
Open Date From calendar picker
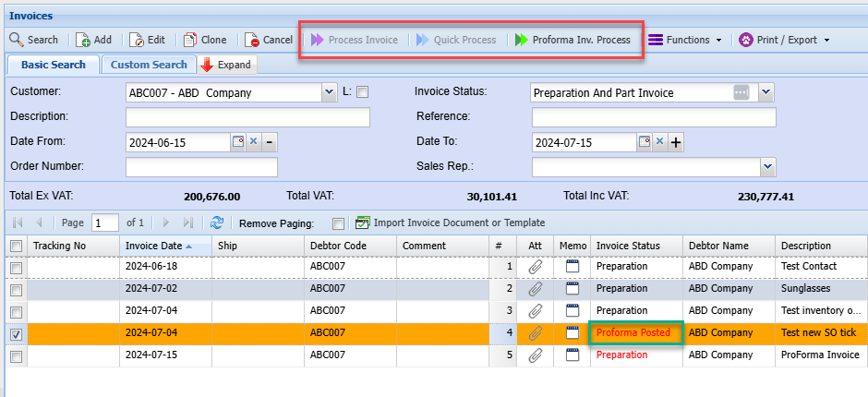237,142
